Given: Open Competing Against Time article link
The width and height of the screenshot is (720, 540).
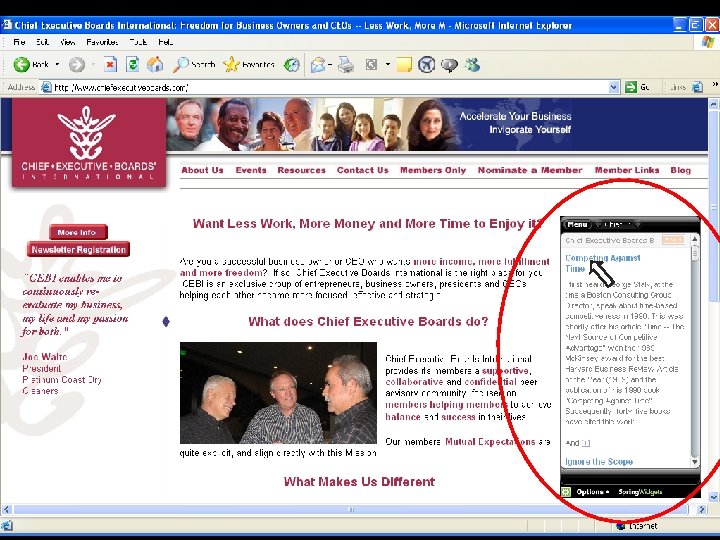Looking at the screenshot, I should click(x=602, y=263).
